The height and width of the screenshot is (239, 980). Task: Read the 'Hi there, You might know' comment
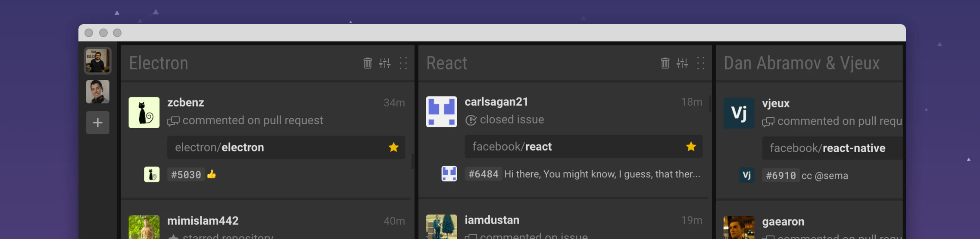coord(602,174)
